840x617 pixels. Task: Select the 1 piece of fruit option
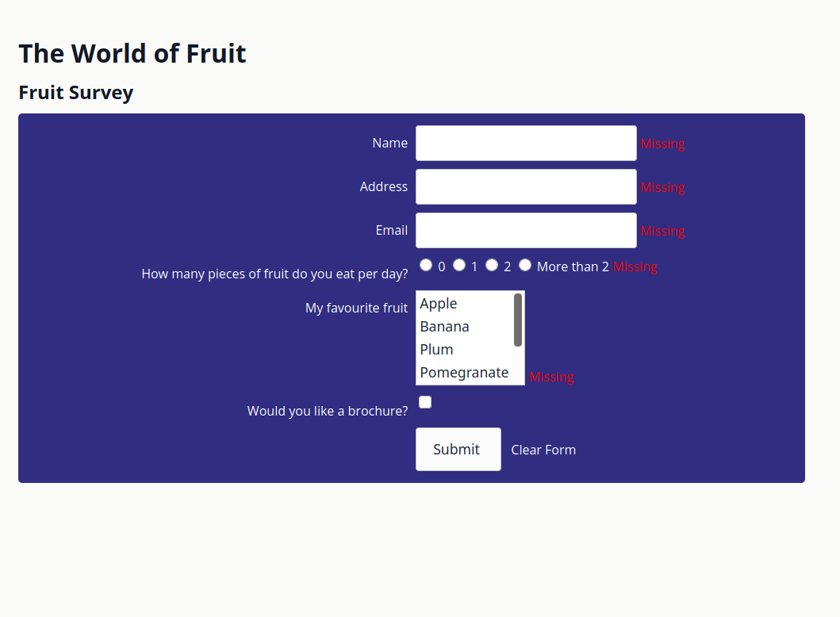(x=459, y=265)
